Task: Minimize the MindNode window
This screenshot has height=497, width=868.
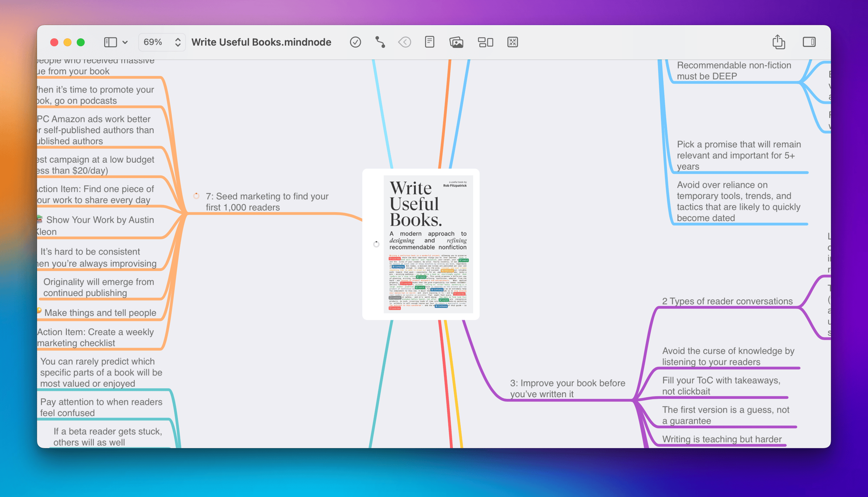Action: pyautogui.click(x=67, y=42)
